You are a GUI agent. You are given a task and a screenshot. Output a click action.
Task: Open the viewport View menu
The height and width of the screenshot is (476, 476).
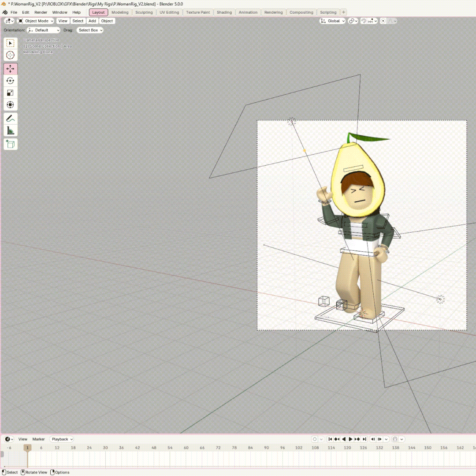pyautogui.click(x=63, y=21)
